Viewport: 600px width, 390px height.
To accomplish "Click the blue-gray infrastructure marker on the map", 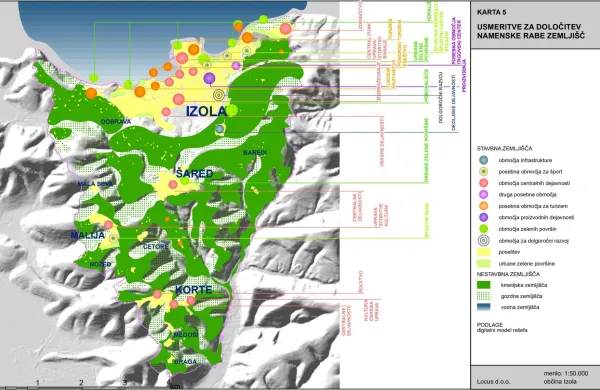I will click(219, 129).
